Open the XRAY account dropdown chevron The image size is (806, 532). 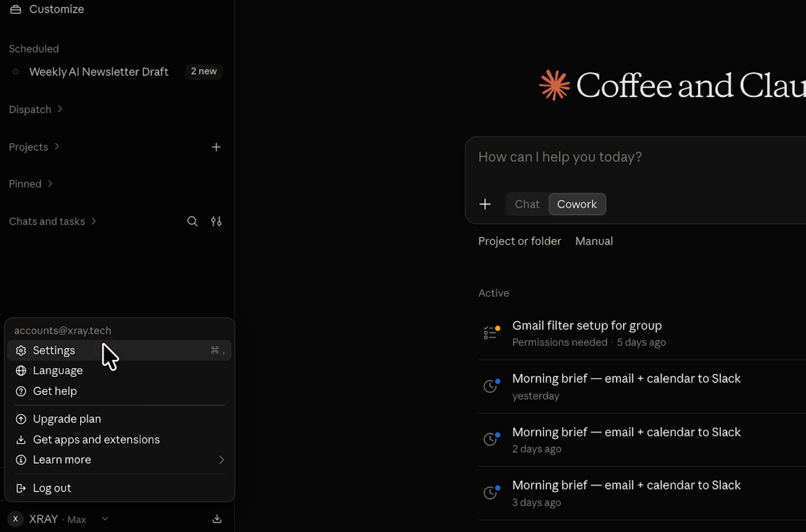coord(105,519)
